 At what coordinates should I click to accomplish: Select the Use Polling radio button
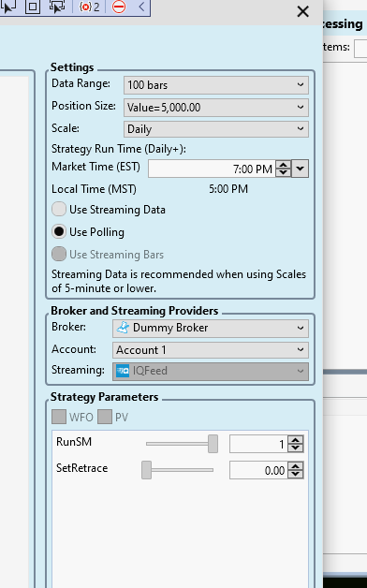click(59, 232)
